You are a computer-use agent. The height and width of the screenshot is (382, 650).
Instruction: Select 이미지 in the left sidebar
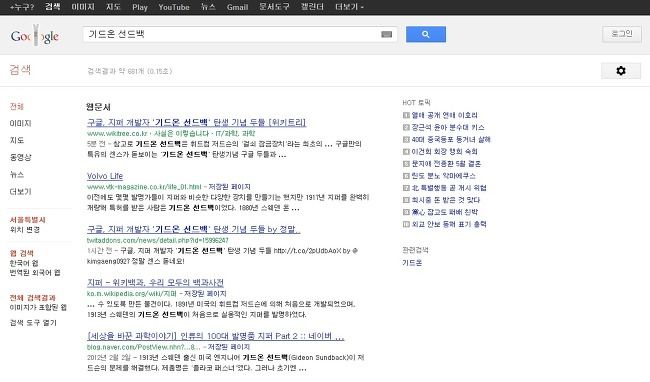click(x=20, y=123)
